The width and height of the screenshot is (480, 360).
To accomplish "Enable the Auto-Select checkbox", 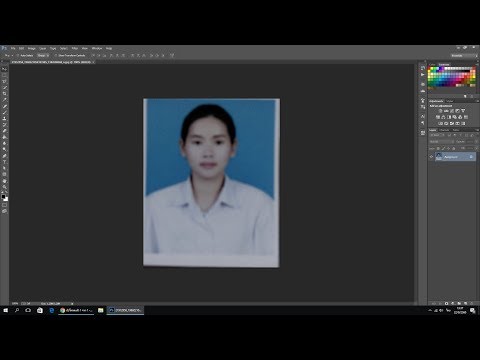I will click(x=18, y=55).
